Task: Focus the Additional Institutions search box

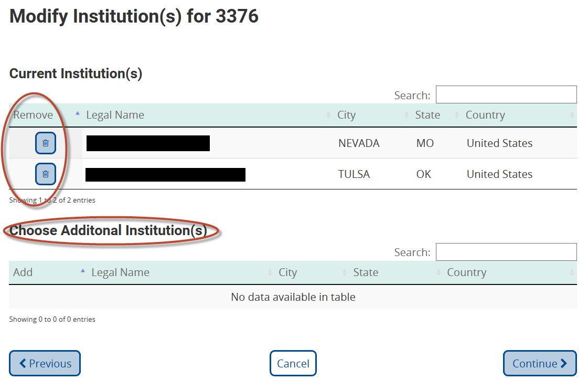Action: pos(506,252)
